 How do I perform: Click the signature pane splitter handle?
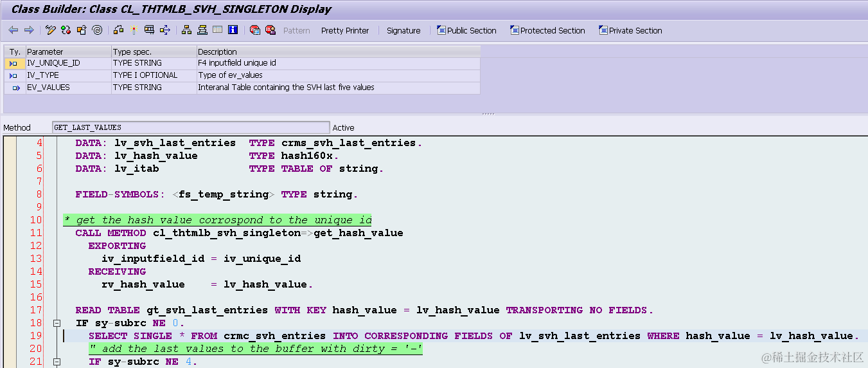pyautogui.click(x=488, y=114)
